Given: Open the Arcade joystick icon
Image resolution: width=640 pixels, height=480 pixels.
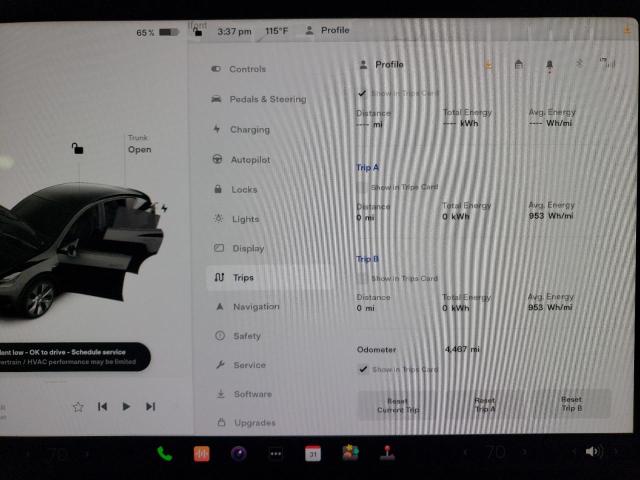Looking at the screenshot, I should [387, 453].
